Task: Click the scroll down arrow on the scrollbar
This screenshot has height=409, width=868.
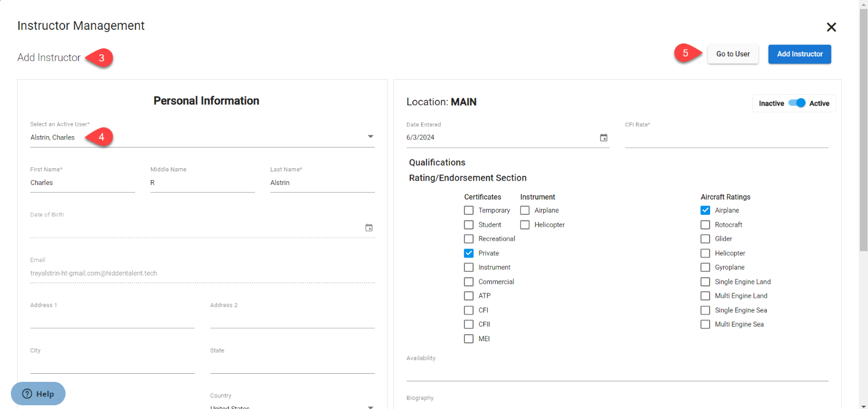Action: (x=863, y=405)
